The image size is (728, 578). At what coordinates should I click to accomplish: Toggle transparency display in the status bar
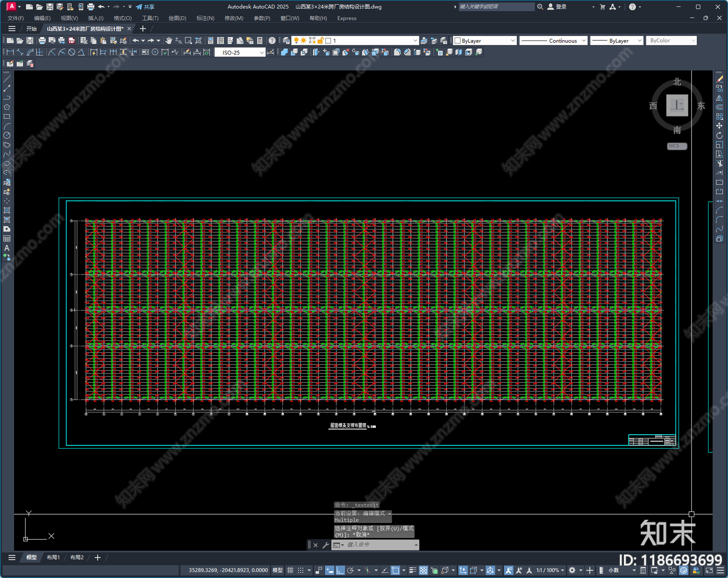423,570
